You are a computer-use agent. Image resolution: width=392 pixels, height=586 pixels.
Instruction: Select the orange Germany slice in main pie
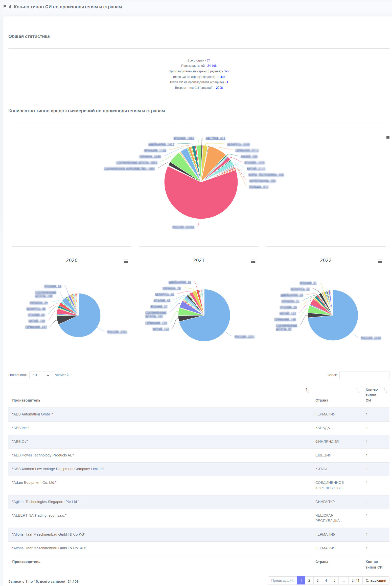pyautogui.click(x=212, y=160)
